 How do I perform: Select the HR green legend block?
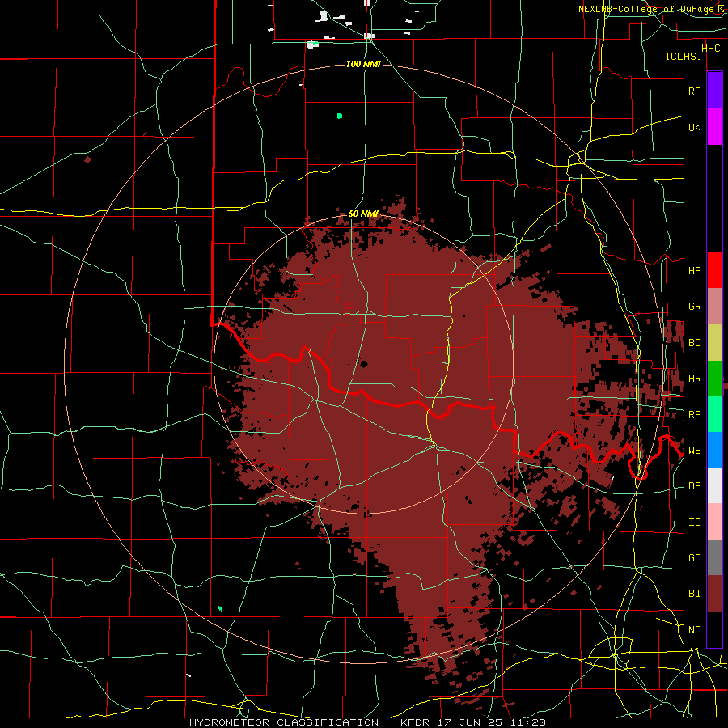714,378
